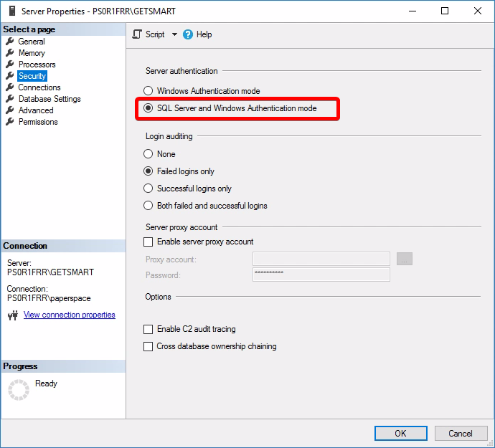Click the wrench icon beside Memory
This screenshot has width=495, height=448.
click(x=10, y=53)
